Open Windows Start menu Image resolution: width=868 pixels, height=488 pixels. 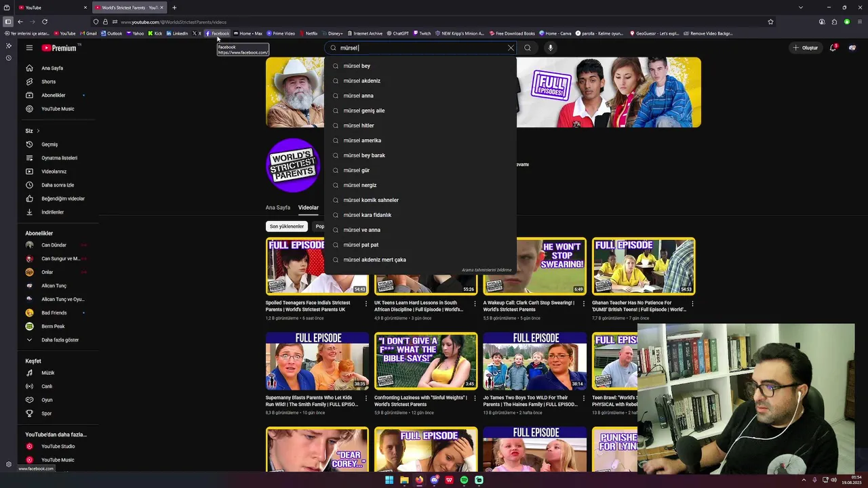389,480
